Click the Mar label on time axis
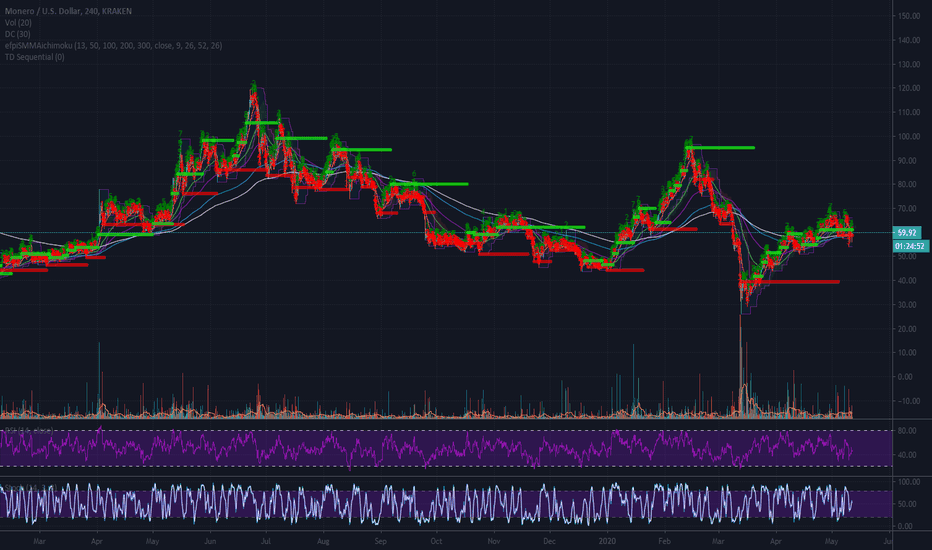The image size is (932, 550). click(39, 541)
